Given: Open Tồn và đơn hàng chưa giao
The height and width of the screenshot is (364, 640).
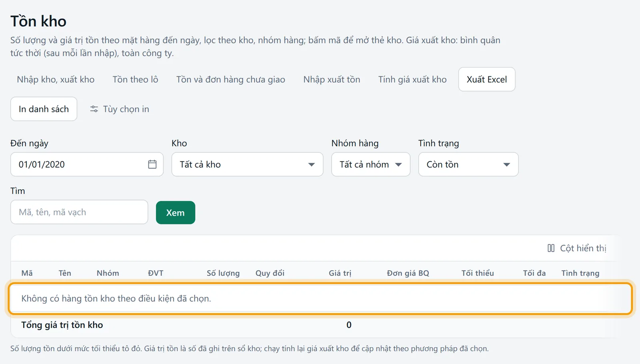Looking at the screenshot, I should pyautogui.click(x=231, y=79).
